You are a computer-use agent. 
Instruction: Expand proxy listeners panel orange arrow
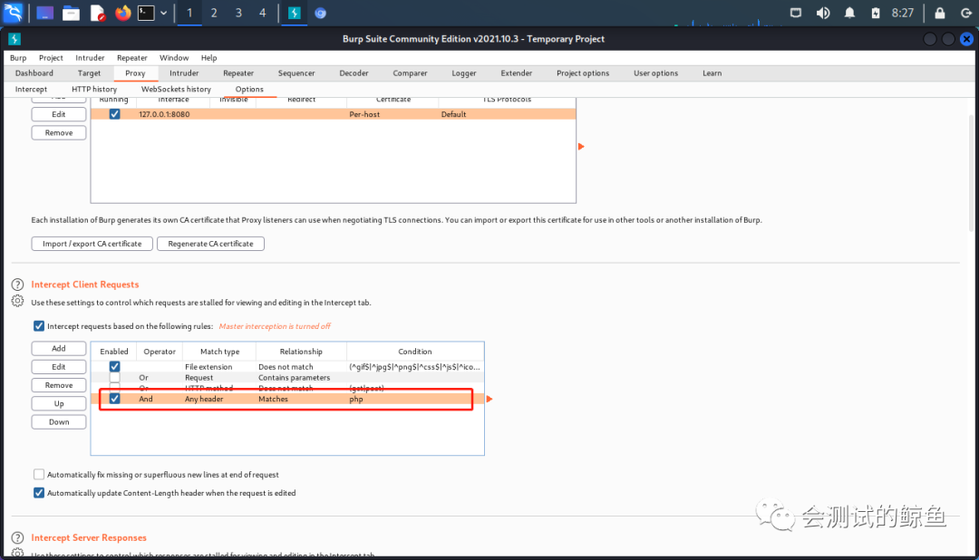[581, 147]
